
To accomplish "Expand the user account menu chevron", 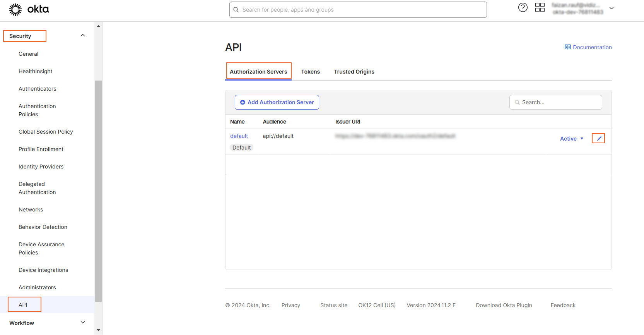I will click(x=612, y=8).
